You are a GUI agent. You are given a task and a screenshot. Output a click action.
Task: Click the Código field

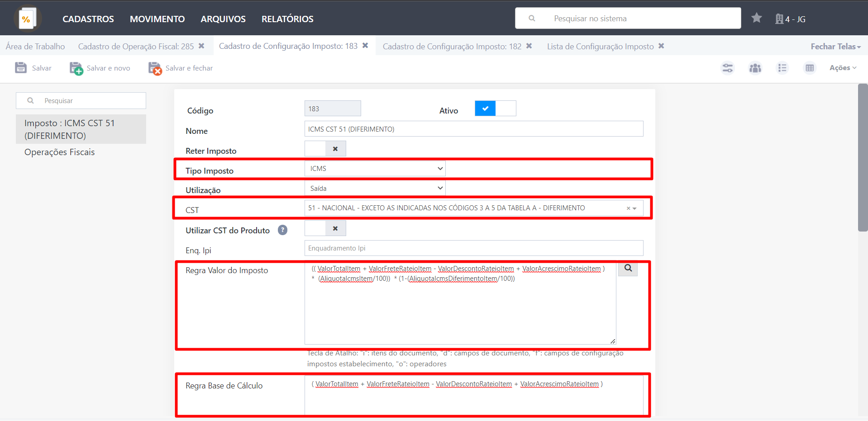click(333, 109)
